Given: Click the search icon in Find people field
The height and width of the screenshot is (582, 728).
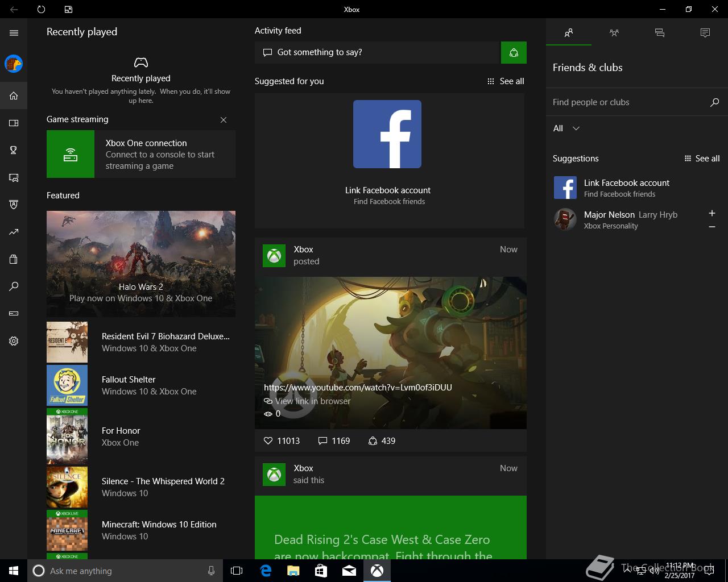Looking at the screenshot, I should pos(714,102).
